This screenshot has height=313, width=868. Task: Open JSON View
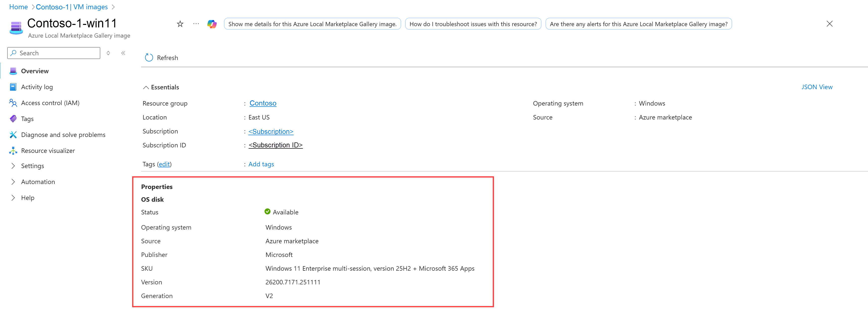pos(817,87)
